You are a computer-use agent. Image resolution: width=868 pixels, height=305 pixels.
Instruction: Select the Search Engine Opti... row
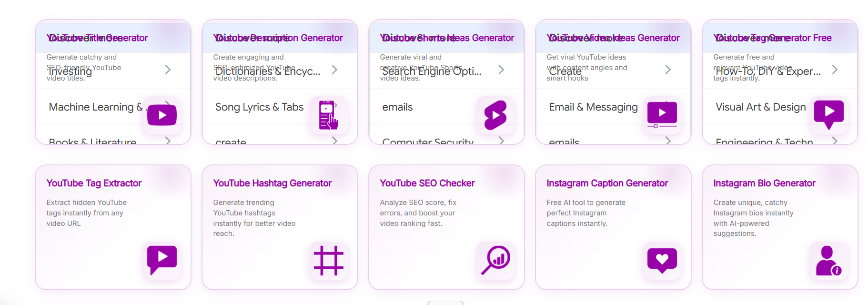click(446, 71)
